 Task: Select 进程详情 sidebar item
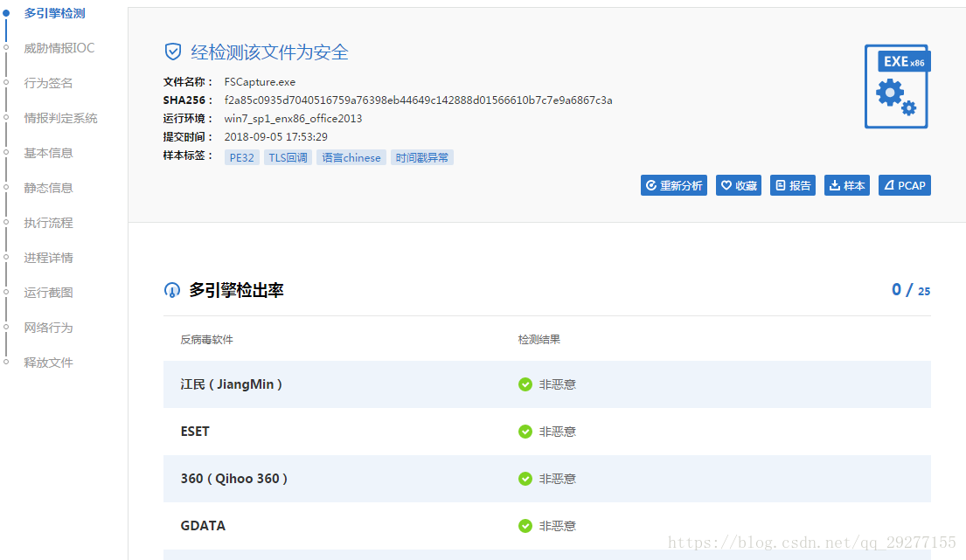[48, 258]
